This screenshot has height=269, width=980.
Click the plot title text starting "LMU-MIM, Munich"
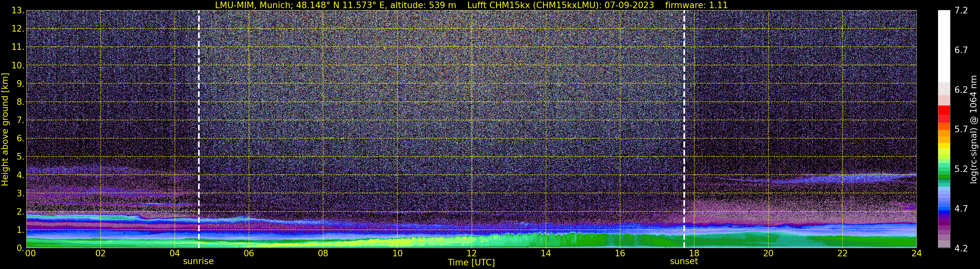tap(471, 5)
